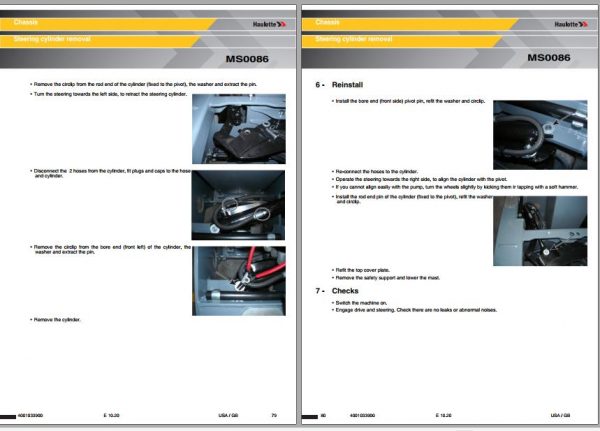This screenshot has width=600, height=431.
Task: Click 'Install the rod end pin of the cylinder' bullet
Action: coord(412,199)
